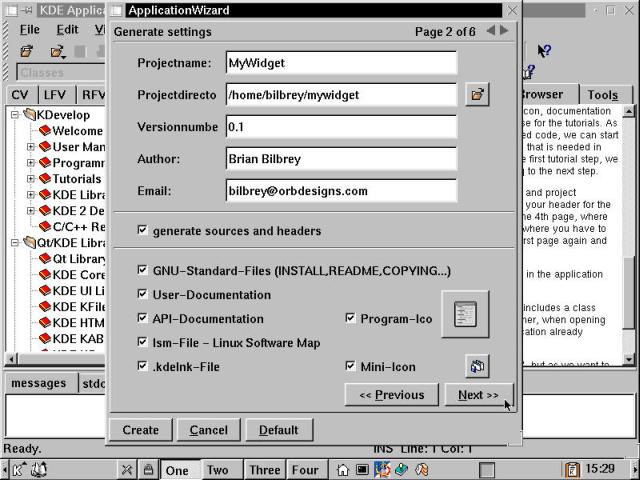Click the home directory icon in taskbar
This screenshot has width=640, height=480.
point(343,469)
